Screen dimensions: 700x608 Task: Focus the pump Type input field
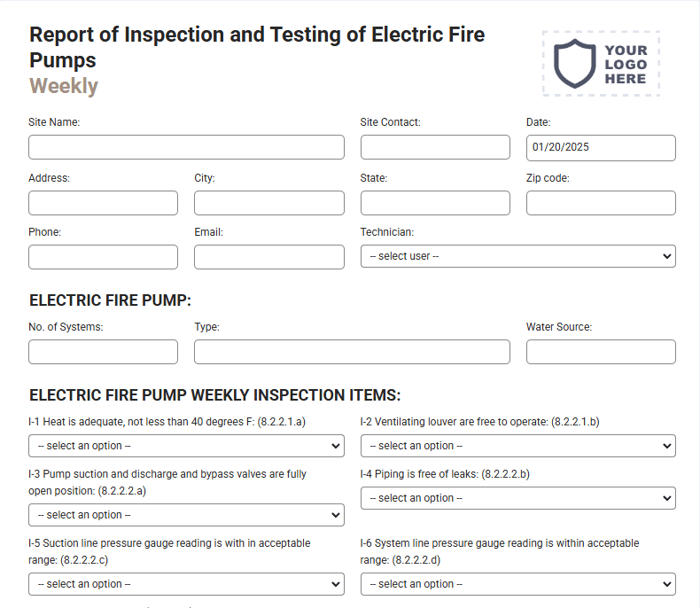click(x=352, y=352)
